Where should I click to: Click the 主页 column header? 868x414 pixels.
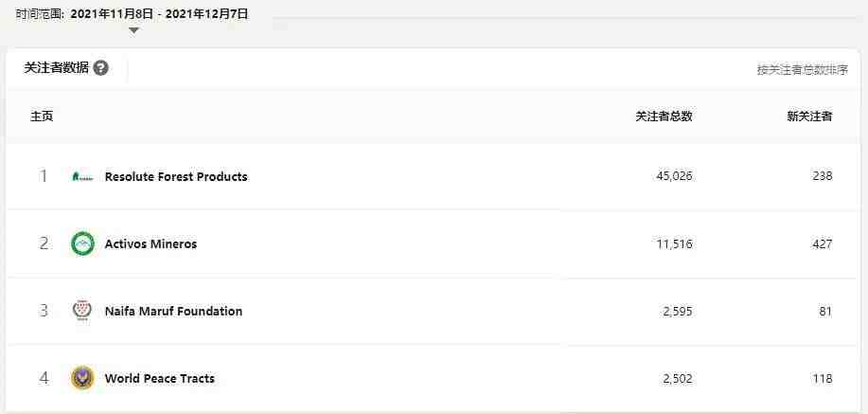(42, 117)
